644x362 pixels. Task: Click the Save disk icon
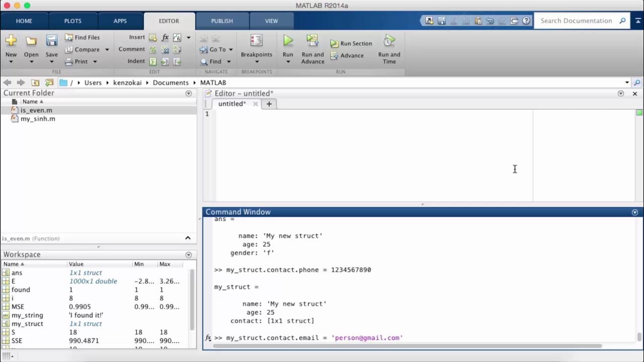[51, 41]
